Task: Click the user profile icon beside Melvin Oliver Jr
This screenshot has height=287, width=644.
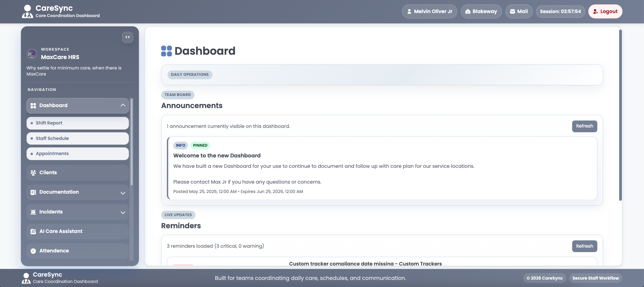Action: click(409, 11)
